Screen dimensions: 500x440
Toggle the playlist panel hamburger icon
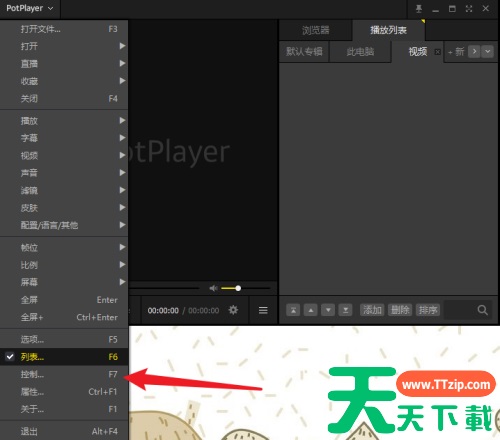[x=263, y=310]
